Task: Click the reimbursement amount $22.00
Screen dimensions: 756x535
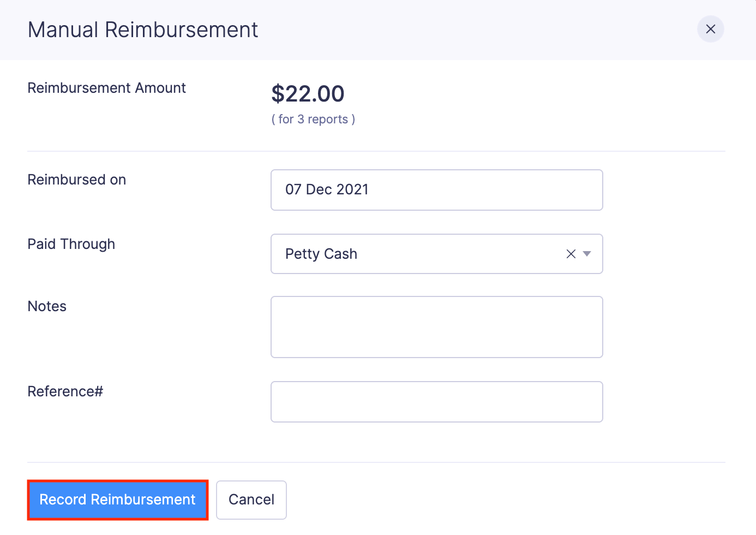Action: point(308,93)
